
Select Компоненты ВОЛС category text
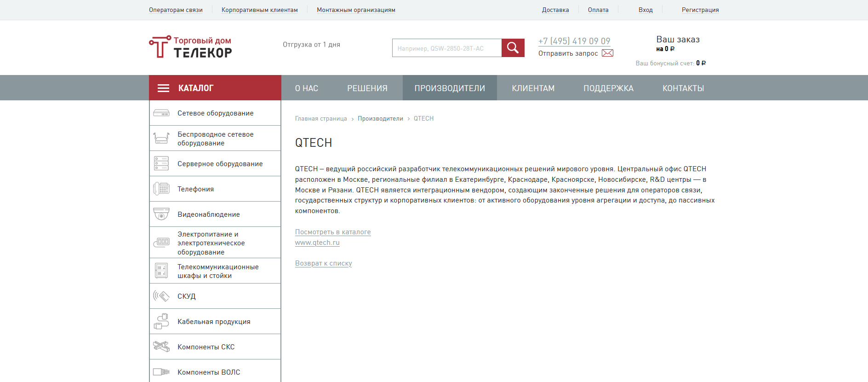coord(209,372)
